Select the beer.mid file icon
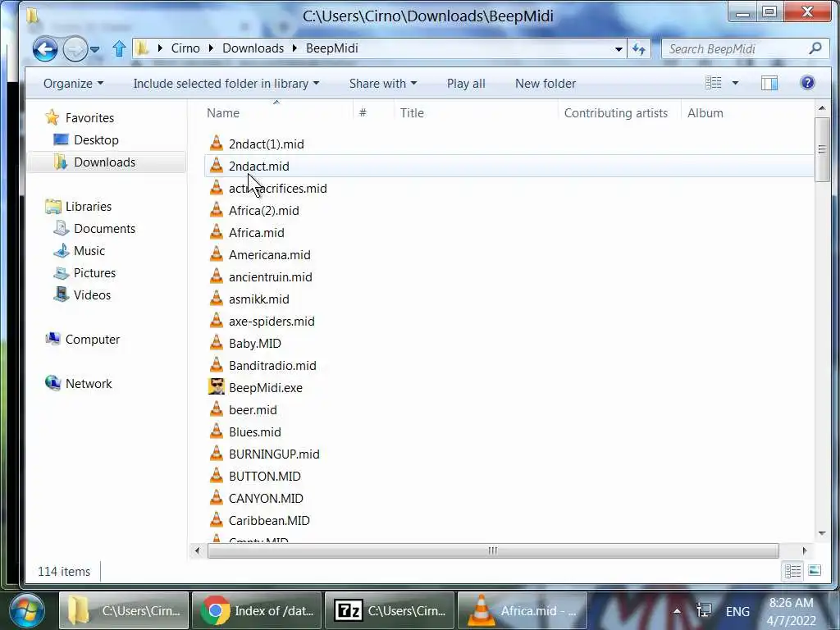 coord(216,409)
